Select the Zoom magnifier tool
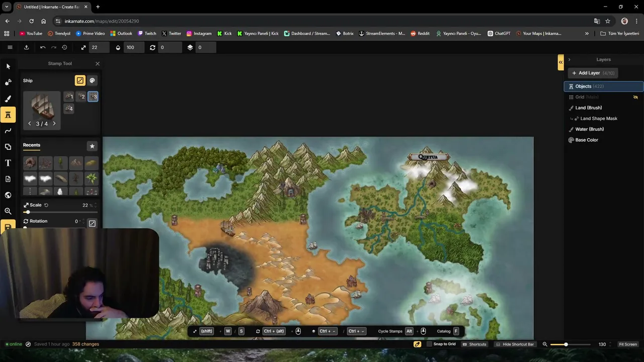The image size is (644, 362). (x=8, y=211)
